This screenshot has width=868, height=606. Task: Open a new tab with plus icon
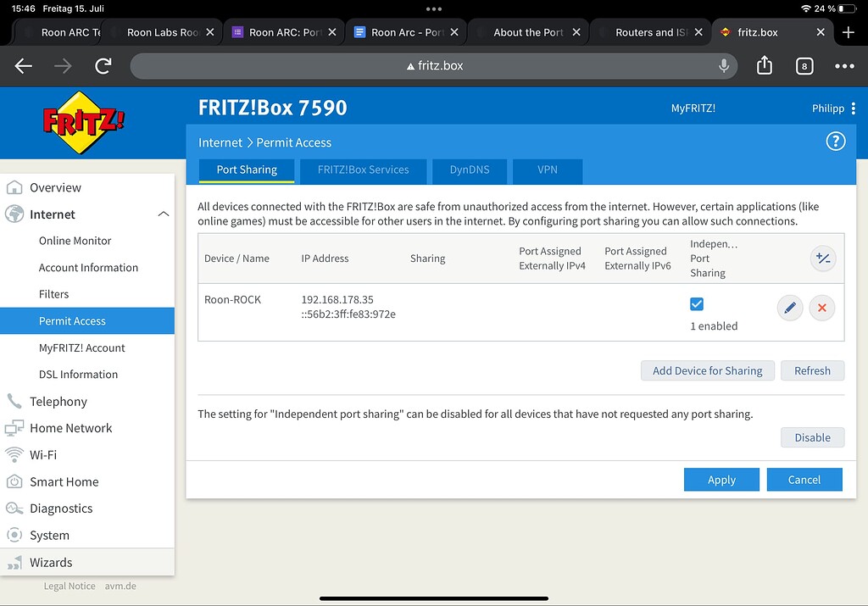tap(848, 32)
